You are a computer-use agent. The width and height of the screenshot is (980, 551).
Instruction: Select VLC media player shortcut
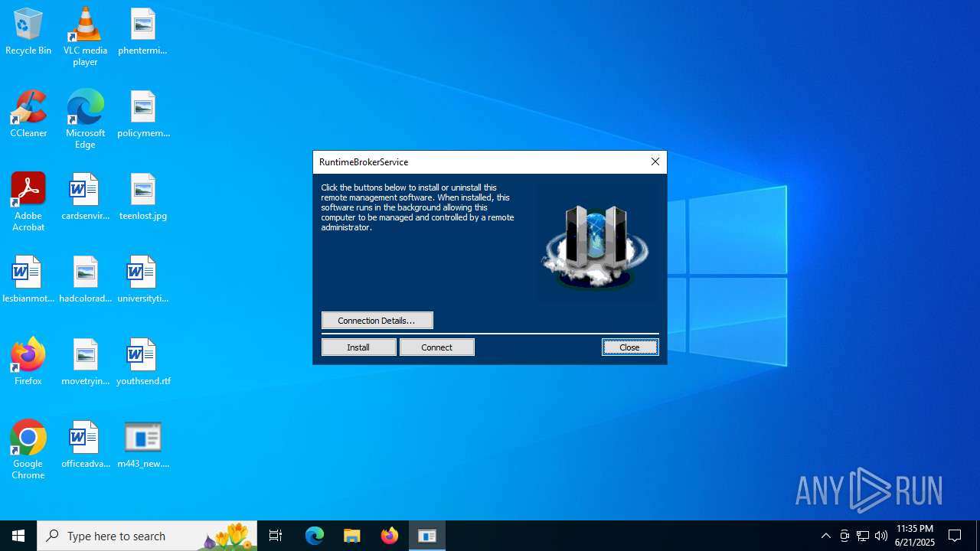coord(85,37)
